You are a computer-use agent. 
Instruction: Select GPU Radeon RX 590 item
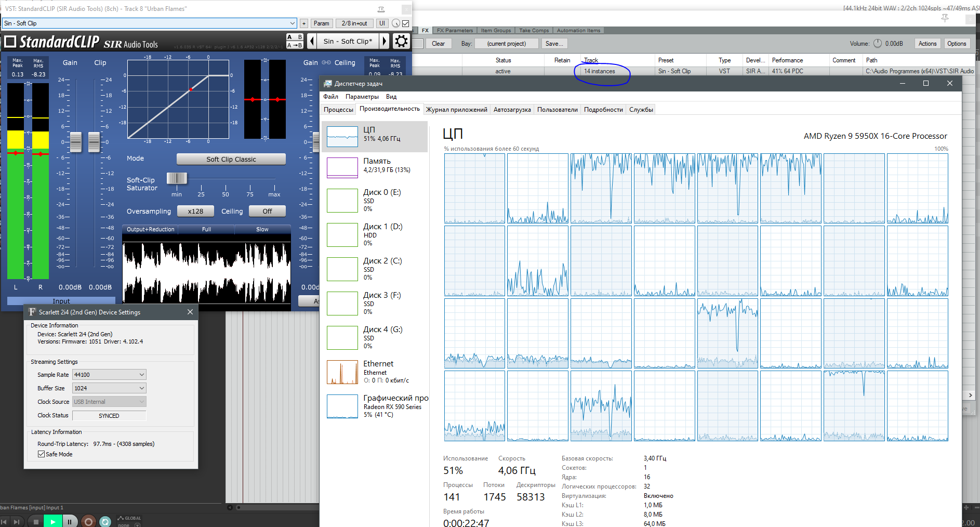375,406
